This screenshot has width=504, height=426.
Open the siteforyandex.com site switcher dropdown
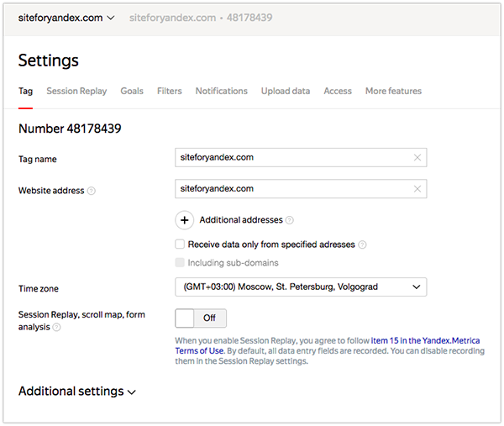point(66,18)
